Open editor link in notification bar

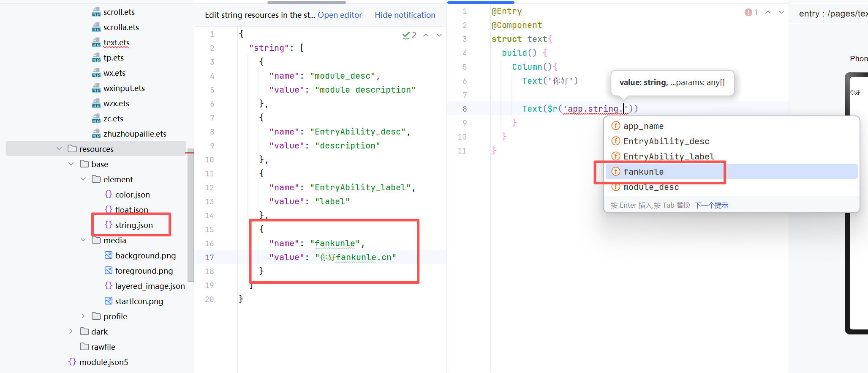(x=340, y=15)
